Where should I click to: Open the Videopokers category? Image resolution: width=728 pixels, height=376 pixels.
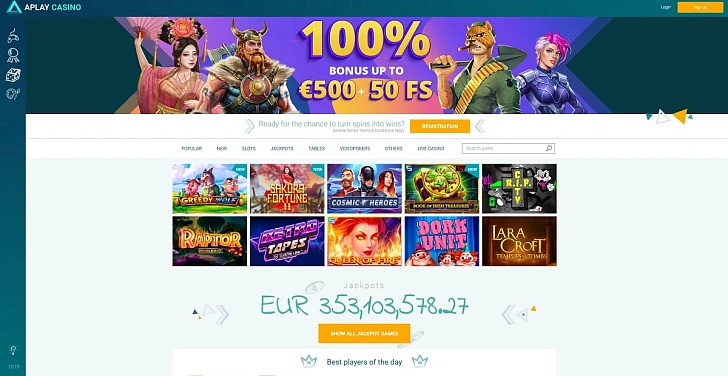pyautogui.click(x=355, y=149)
